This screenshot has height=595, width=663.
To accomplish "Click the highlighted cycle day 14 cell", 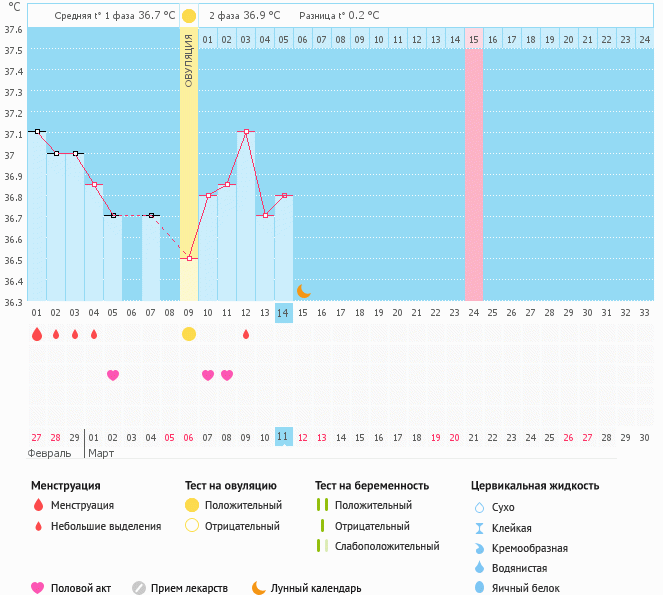I will click(x=284, y=313).
